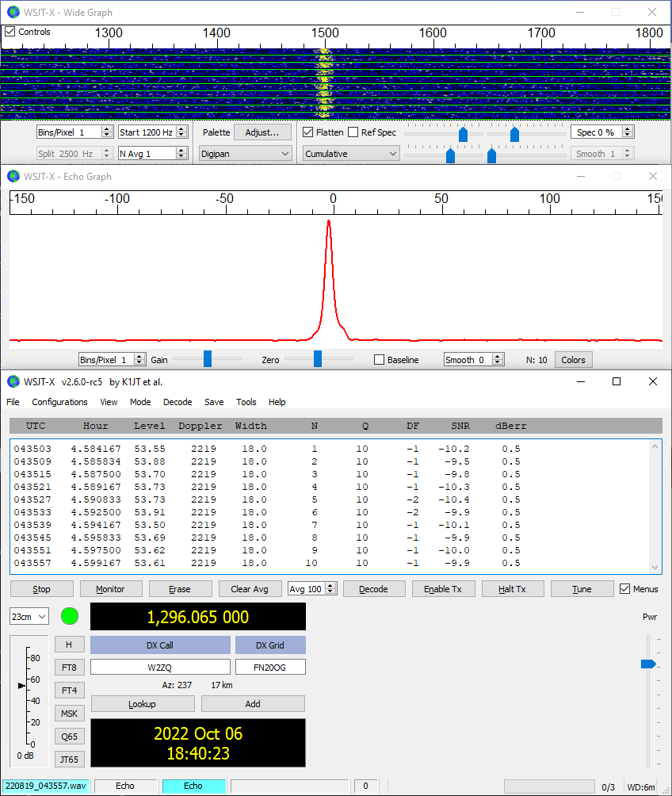The width and height of the screenshot is (672, 796).
Task: Disable the Flatten checkbox
Action: (309, 132)
